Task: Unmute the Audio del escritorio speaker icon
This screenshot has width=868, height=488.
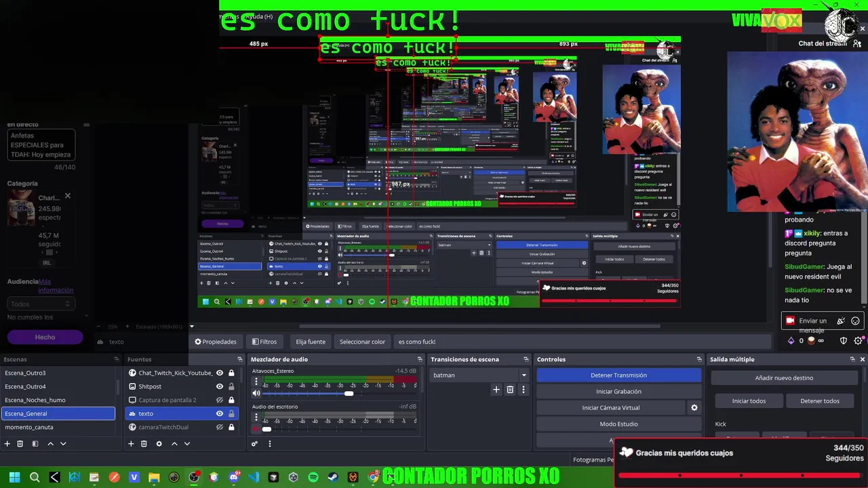Action: (256, 429)
